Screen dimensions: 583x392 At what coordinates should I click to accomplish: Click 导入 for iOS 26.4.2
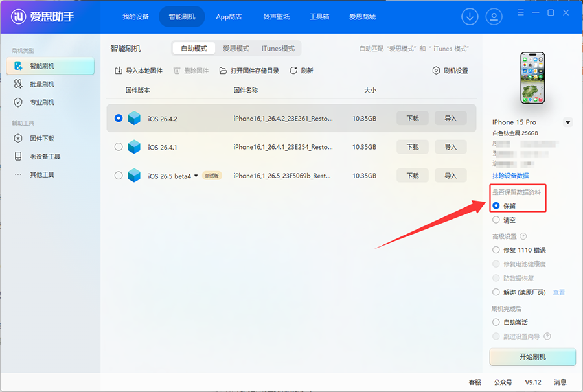click(x=451, y=119)
